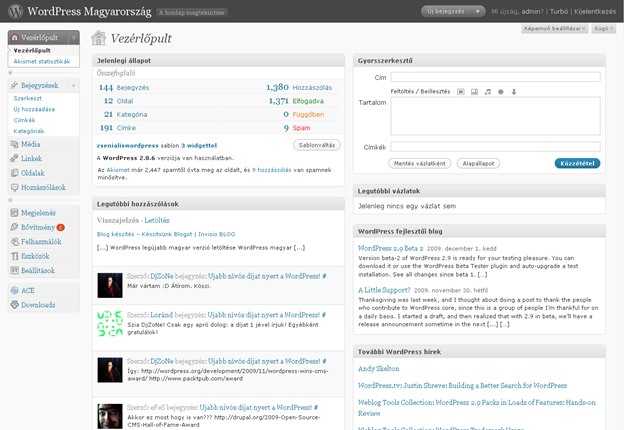Viewport: 624px width, 430px height.
Task: Click the Oldalak pages icon
Action: click(14, 173)
